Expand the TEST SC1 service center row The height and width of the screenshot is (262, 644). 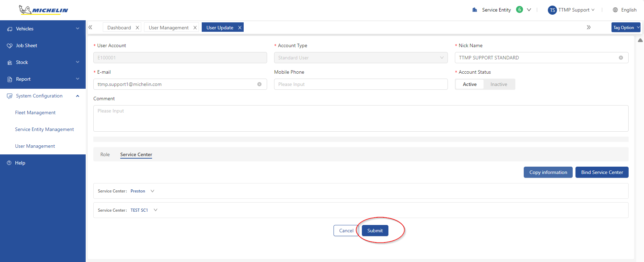pos(156,210)
